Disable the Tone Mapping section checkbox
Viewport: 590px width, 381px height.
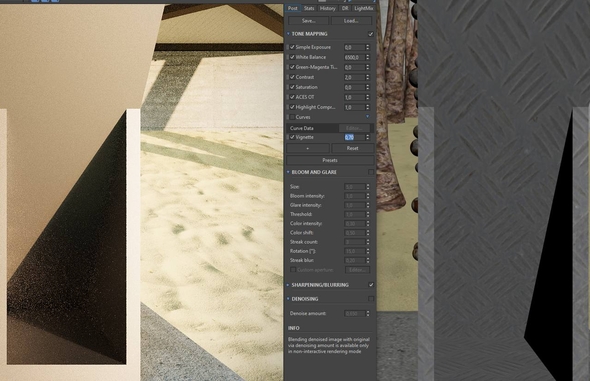point(371,34)
